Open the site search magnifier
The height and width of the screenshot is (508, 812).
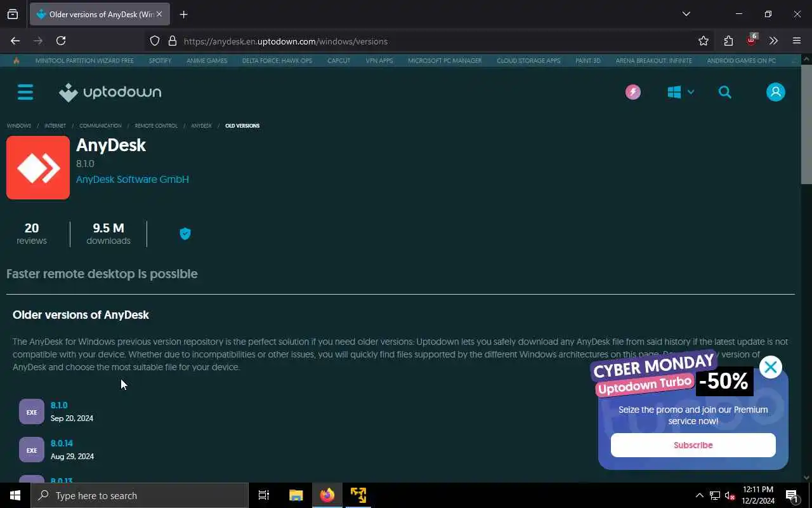click(725, 92)
